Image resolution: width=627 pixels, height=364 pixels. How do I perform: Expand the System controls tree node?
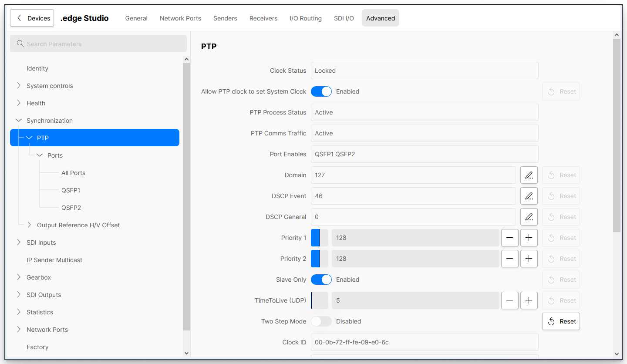pos(19,86)
